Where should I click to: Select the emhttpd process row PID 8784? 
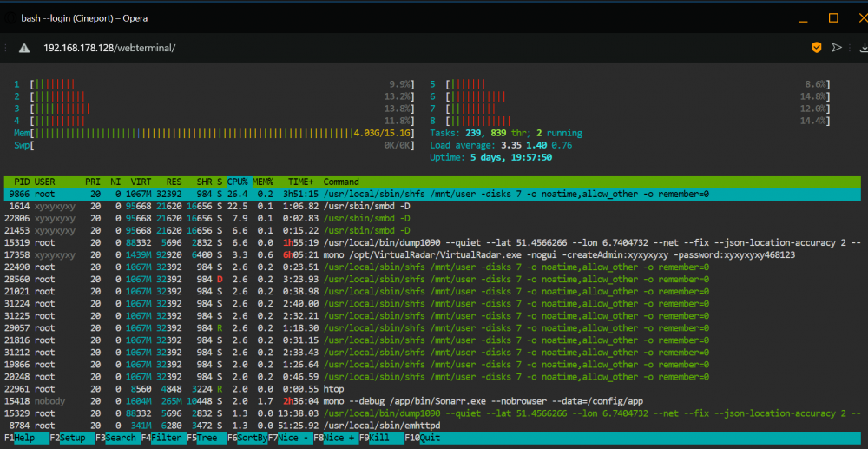[432, 426]
